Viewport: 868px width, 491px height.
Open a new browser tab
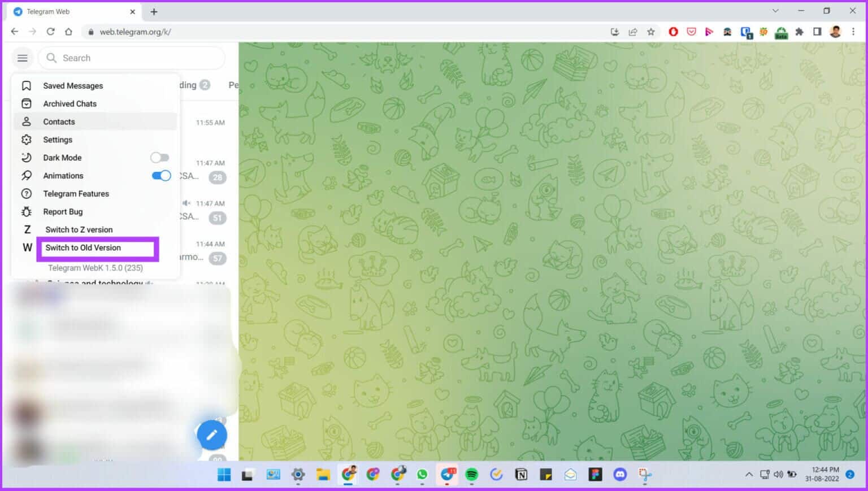[154, 11]
